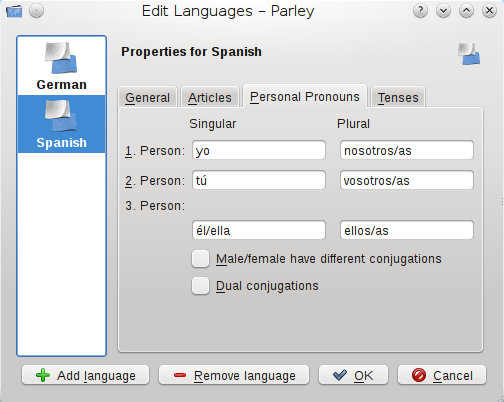The image size is (504, 402).
Task: Click the plural field containing vosotros/as
Action: coord(407,180)
